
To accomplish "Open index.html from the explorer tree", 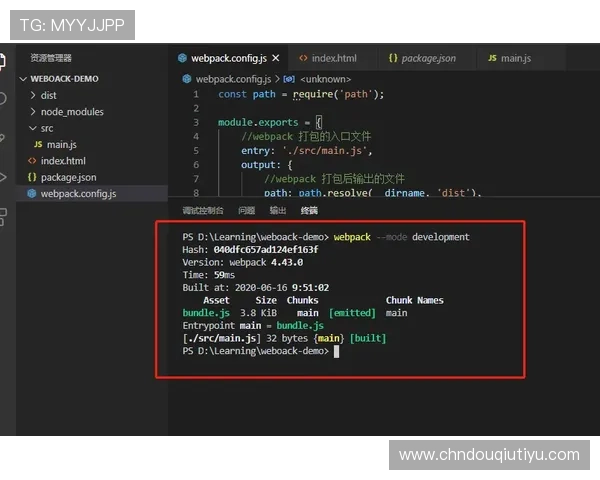I will 63,161.
